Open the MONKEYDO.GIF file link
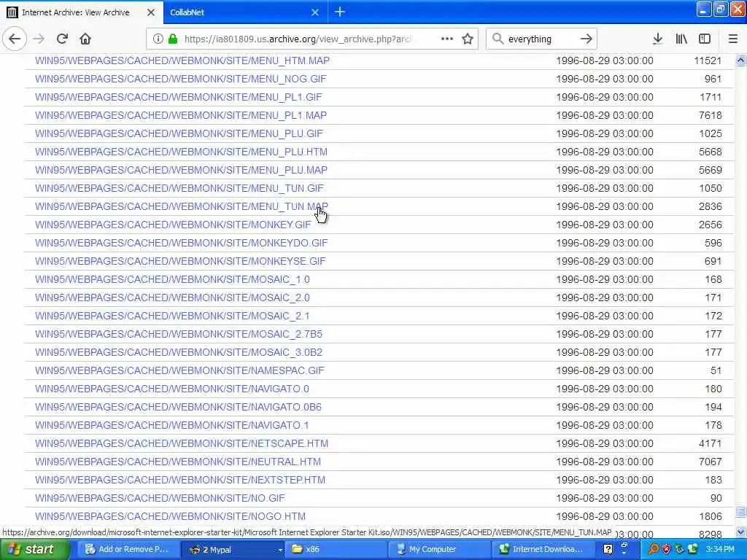The width and height of the screenshot is (747, 560). (x=181, y=243)
